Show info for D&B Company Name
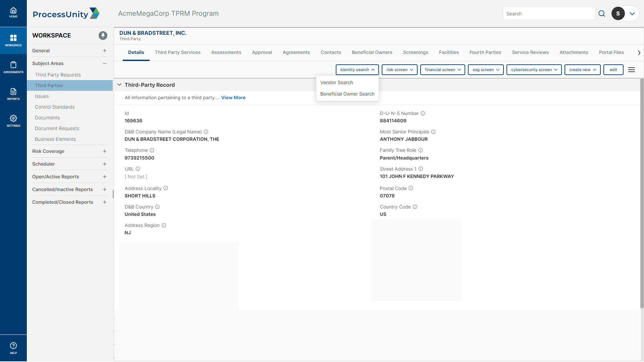 206,132
